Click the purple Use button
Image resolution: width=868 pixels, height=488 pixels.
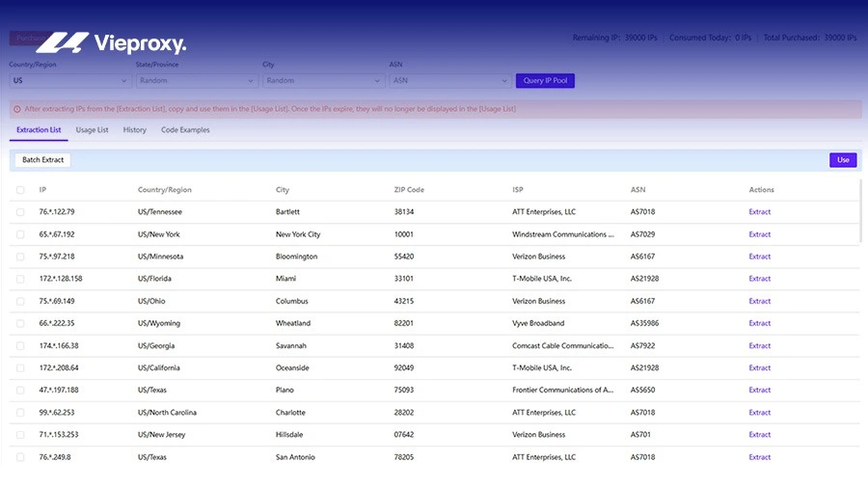point(843,160)
